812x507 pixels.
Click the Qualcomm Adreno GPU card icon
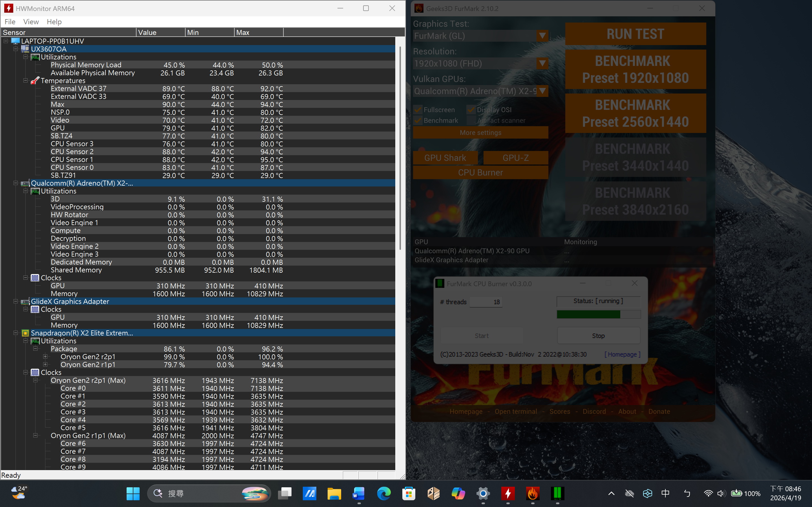pyautogui.click(x=25, y=183)
